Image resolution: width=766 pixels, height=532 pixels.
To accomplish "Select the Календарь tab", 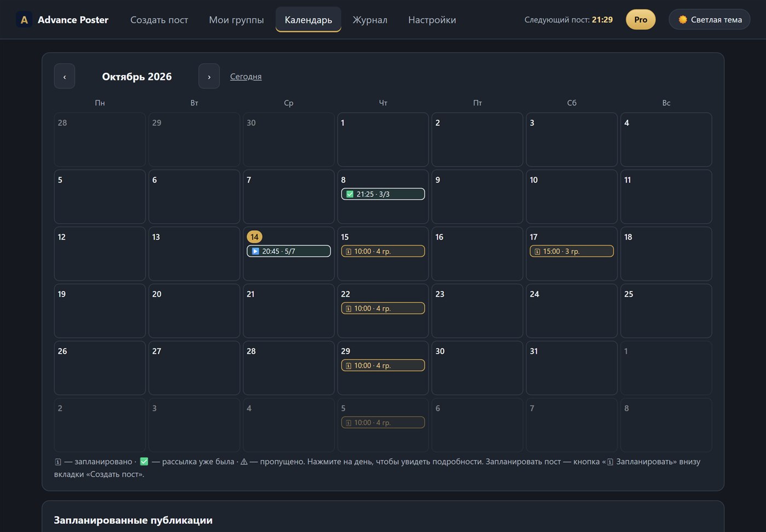I will coord(309,20).
